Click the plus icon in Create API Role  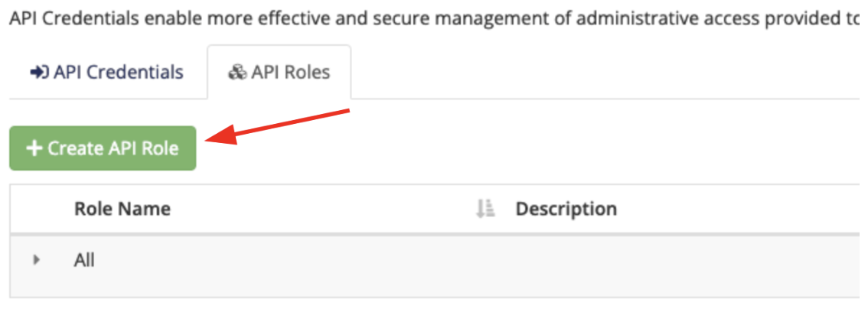34,148
